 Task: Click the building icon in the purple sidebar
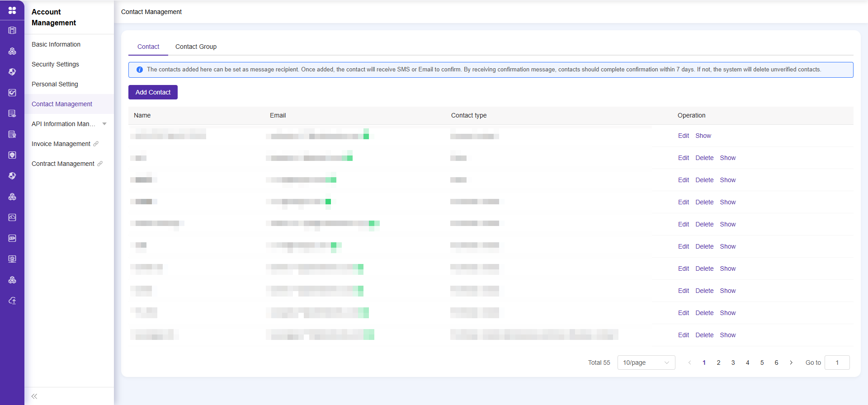click(x=12, y=30)
